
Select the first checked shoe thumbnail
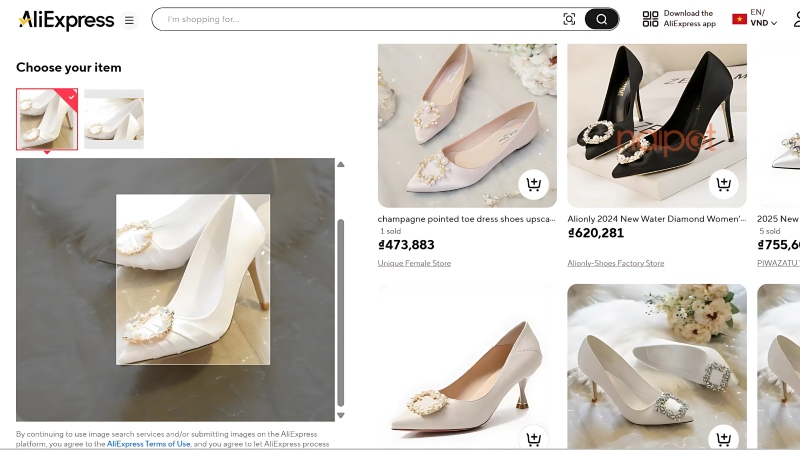click(47, 119)
